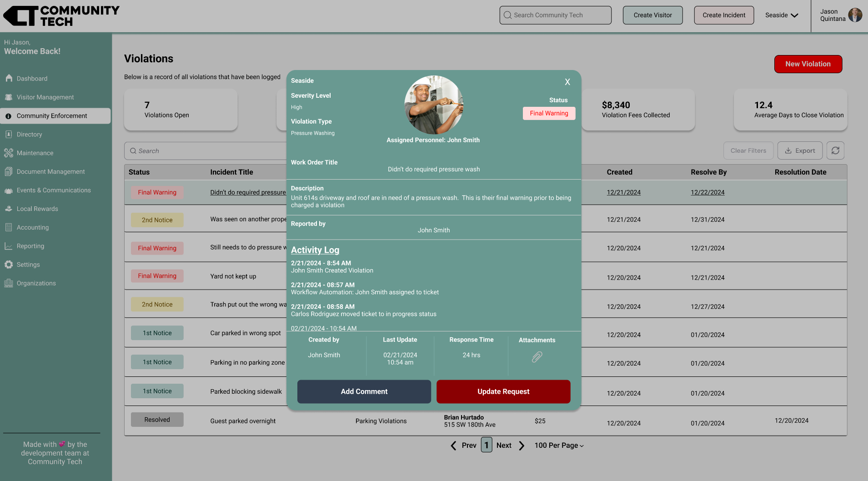Go to previous page arrow
Image resolution: width=868 pixels, height=481 pixels.
(x=453, y=446)
